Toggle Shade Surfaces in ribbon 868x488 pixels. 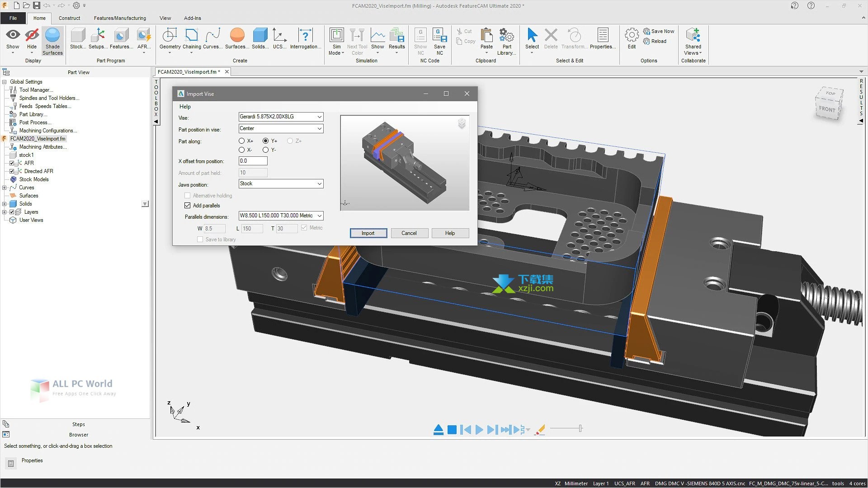52,42
